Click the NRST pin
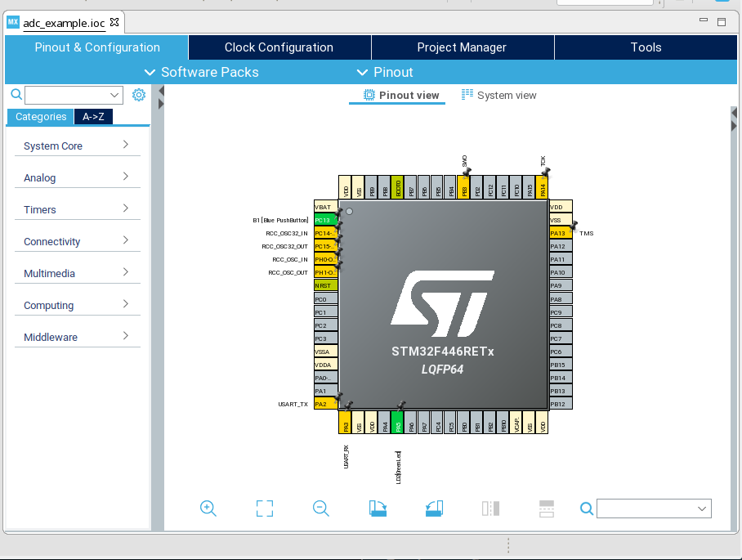Screen dimensions: 742x560 tap(325, 285)
